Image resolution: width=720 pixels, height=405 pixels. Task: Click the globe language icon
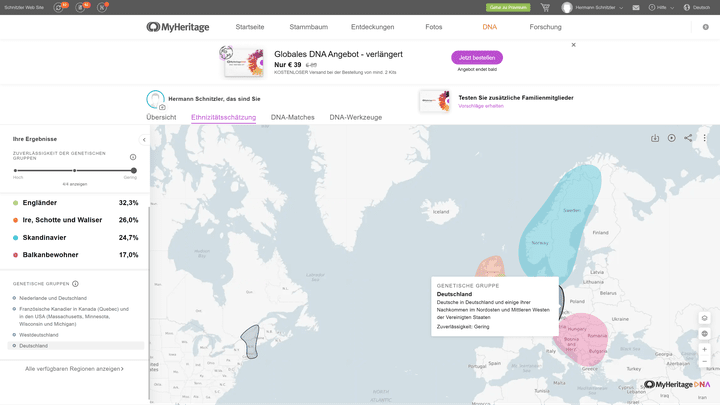(686, 7)
